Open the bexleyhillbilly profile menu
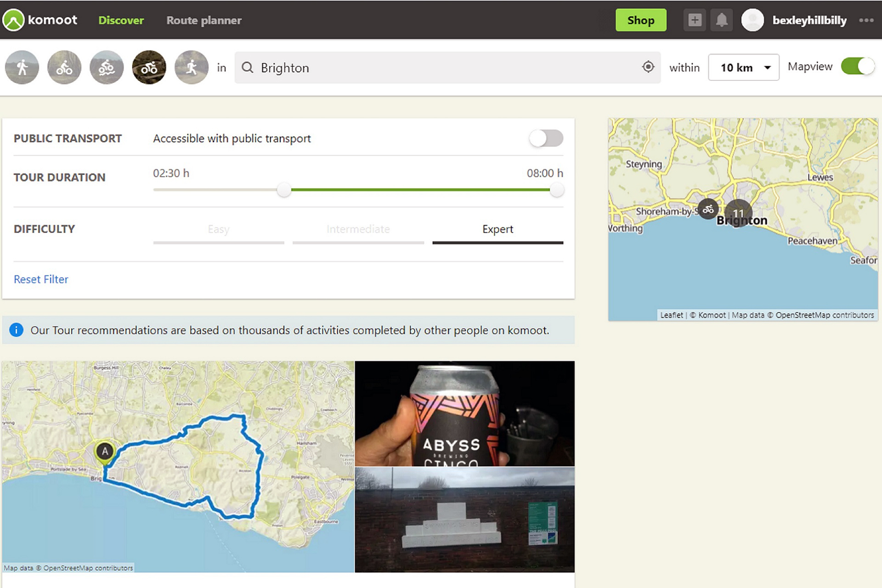Screen dimensions: 882x588 (x=809, y=20)
